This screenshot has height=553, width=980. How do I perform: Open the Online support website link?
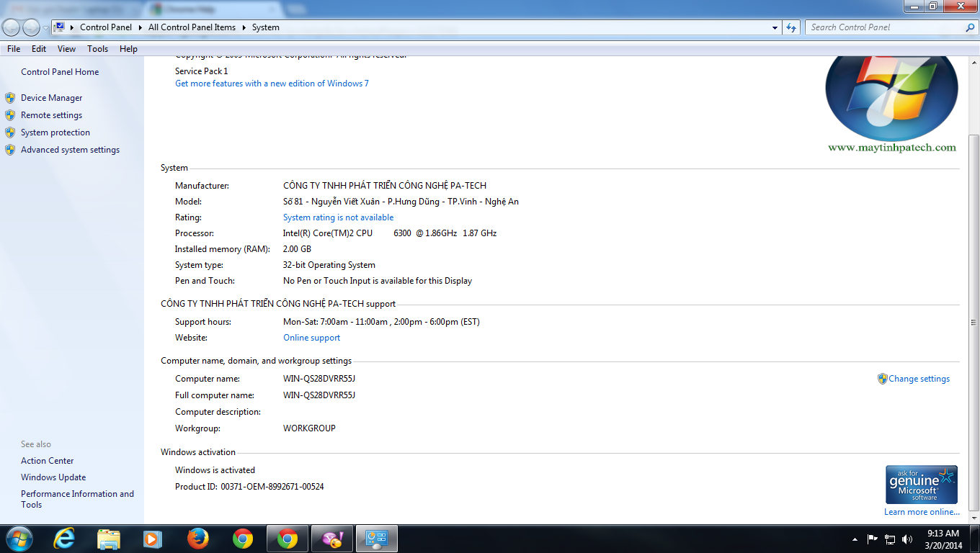coord(312,338)
